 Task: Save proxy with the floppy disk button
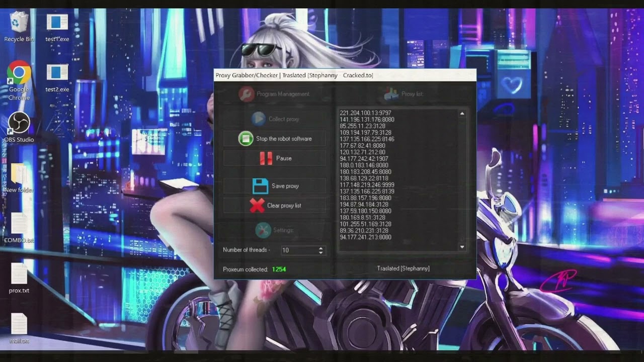point(275,186)
